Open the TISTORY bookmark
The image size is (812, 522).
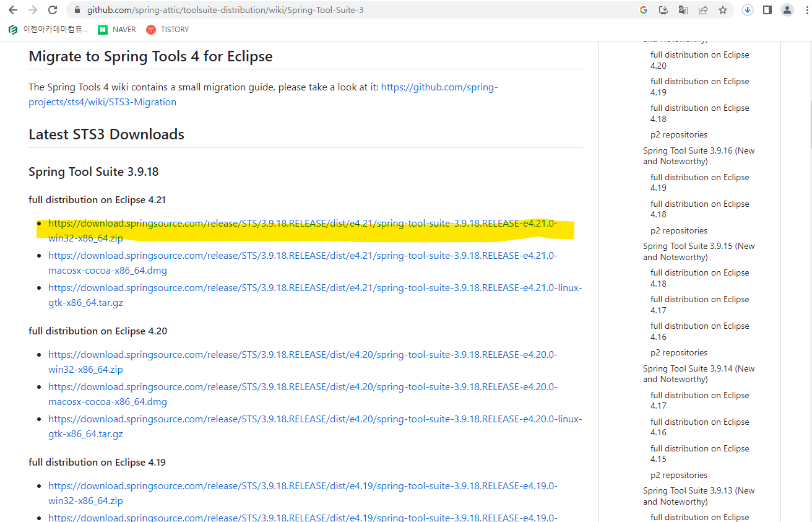click(168, 29)
